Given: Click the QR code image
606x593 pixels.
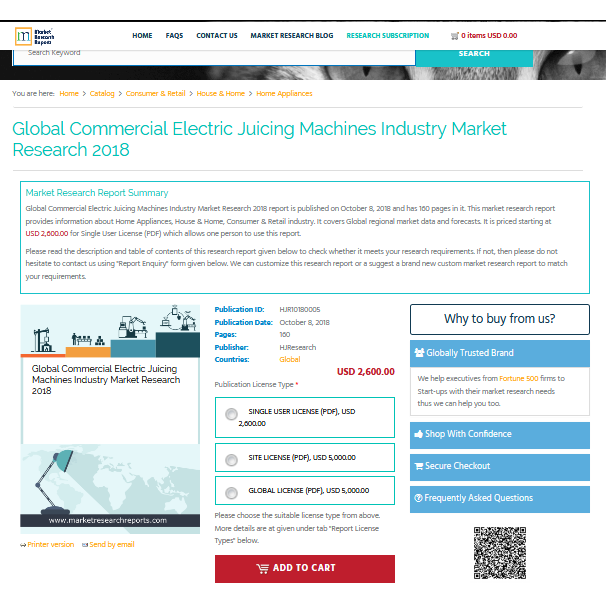Looking at the screenshot, I should click(x=500, y=553).
